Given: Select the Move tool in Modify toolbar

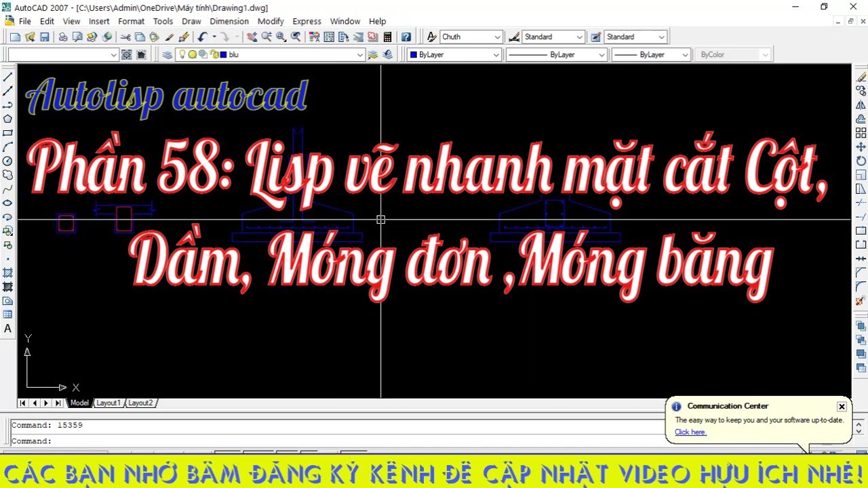Looking at the screenshot, I should (861, 147).
